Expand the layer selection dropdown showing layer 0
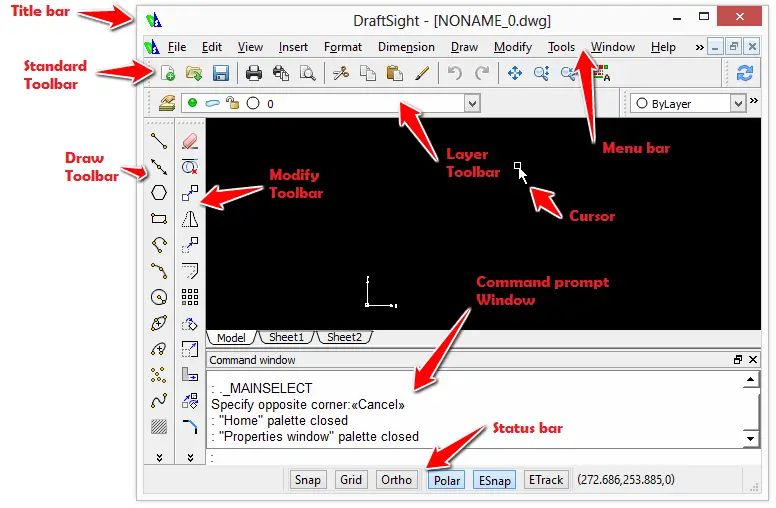This screenshot has width=776, height=508. (472, 103)
